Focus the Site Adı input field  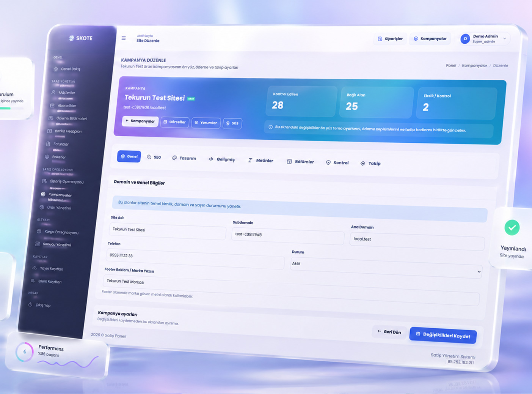[167, 231]
